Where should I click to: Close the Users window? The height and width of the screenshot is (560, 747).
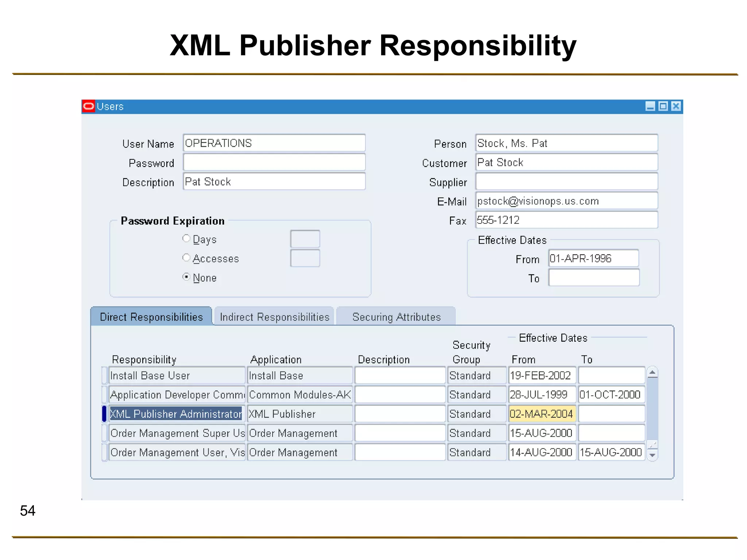pyautogui.click(x=676, y=106)
